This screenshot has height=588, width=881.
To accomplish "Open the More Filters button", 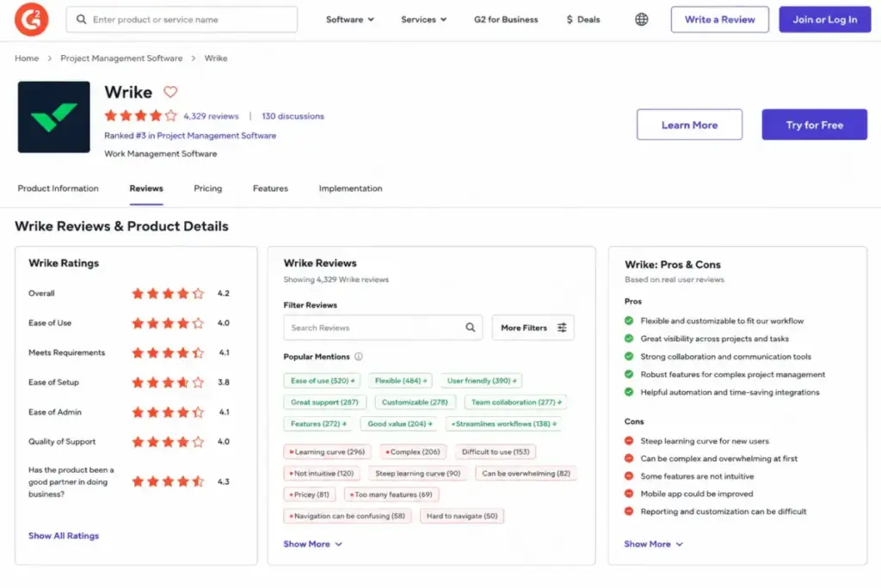I will tap(533, 328).
